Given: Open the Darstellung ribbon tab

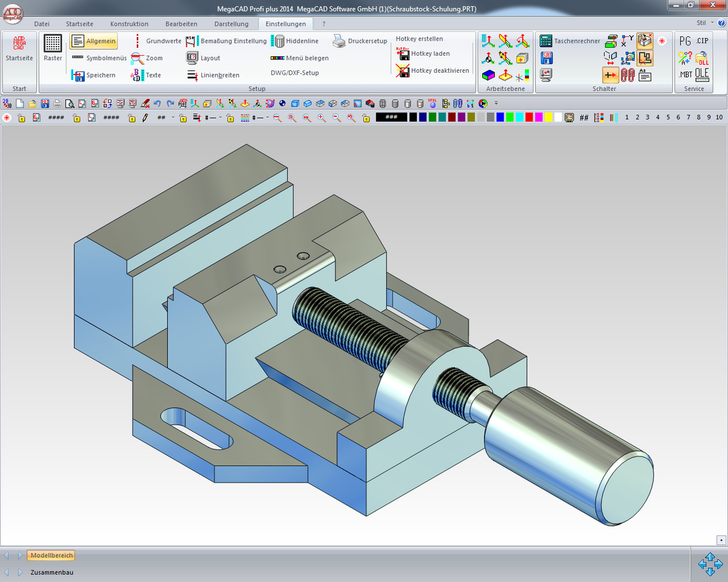Looking at the screenshot, I should (231, 24).
